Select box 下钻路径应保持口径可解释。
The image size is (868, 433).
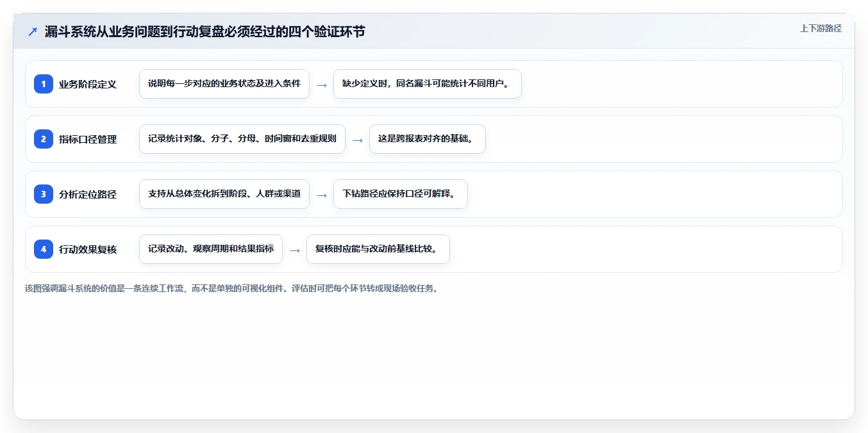point(401,194)
